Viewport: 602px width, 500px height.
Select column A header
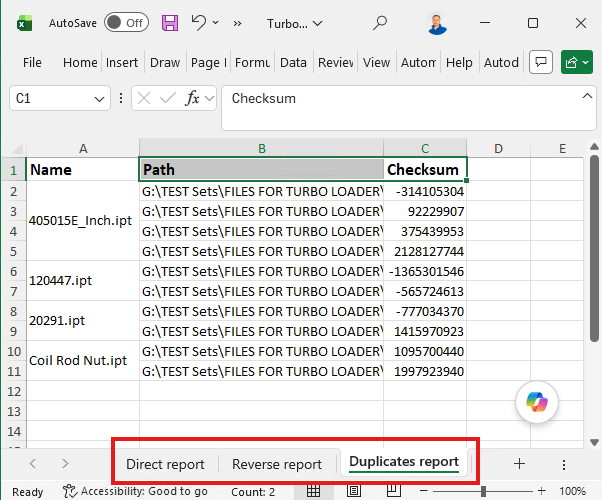point(83,148)
